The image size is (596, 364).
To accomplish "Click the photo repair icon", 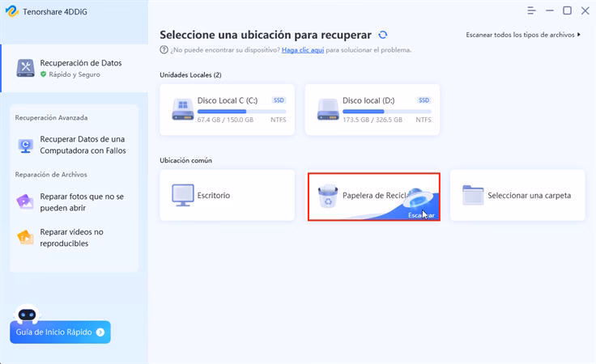I will pyautogui.click(x=25, y=201).
